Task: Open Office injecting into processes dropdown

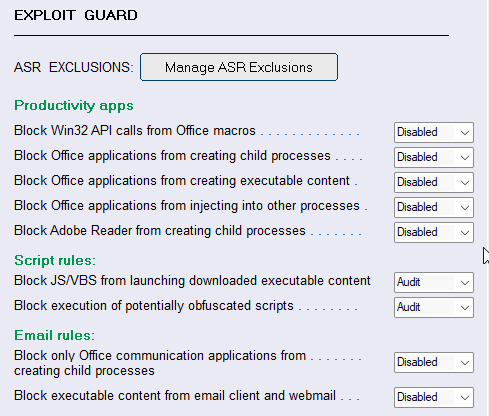Action: [434, 207]
